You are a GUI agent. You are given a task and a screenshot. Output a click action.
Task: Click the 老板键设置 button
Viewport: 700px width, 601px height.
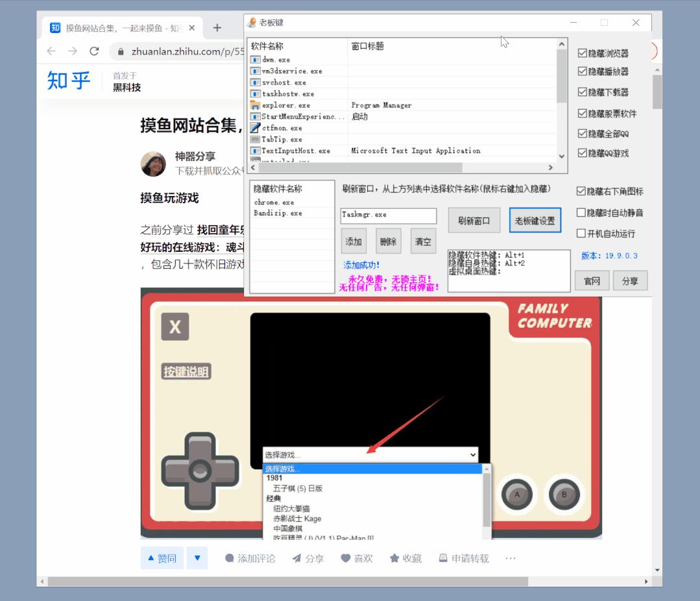[x=535, y=220]
